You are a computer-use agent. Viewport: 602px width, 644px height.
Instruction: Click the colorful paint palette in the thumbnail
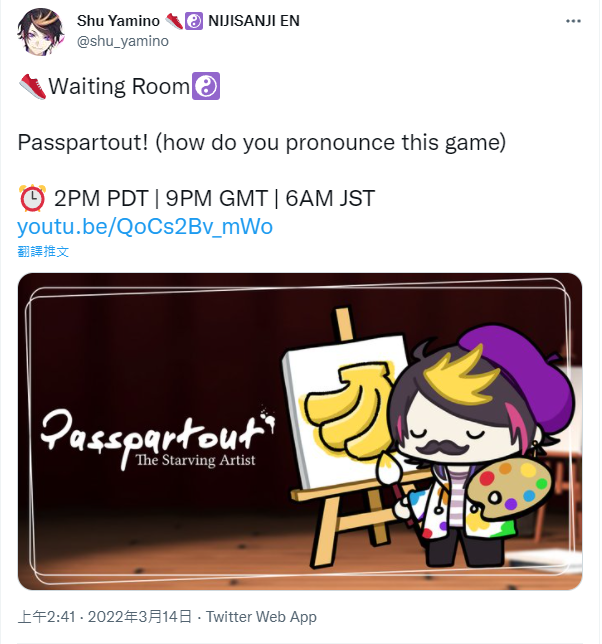tap(509, 490)
